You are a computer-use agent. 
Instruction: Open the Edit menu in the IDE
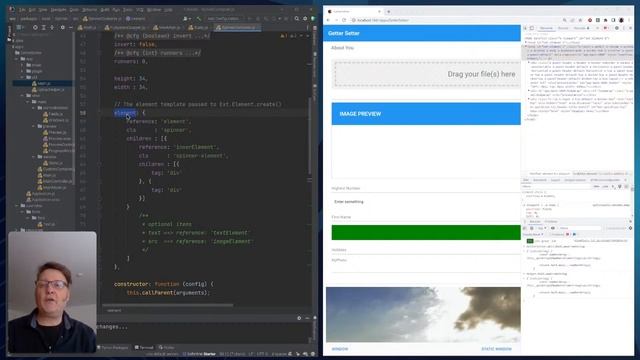32,9
